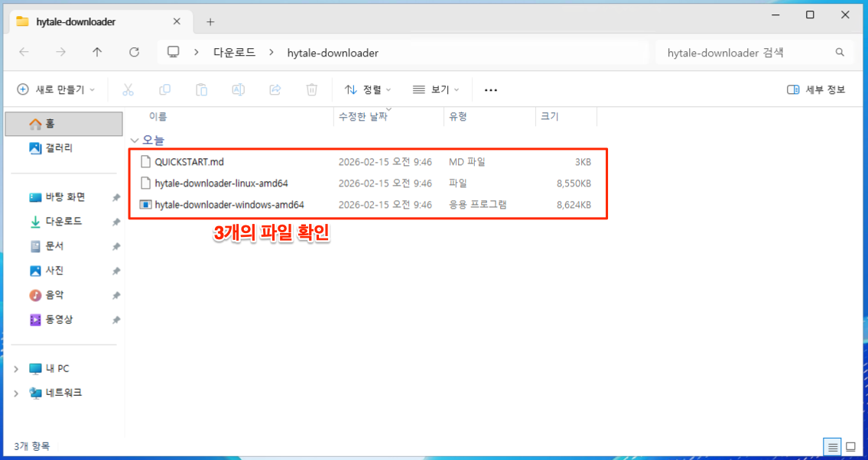The width and height of the screenshot is (868, 460).
Task: Switch to details list view icon
Action: 832,447
